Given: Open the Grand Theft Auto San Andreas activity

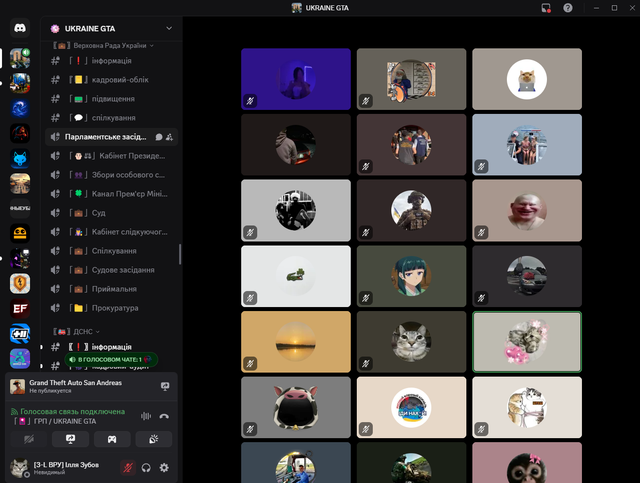Looking at the screenshot, I should [76, 386].
